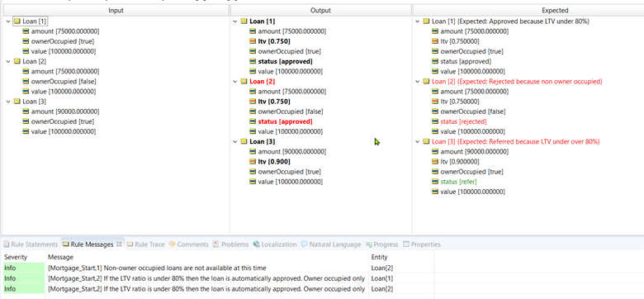Click the icon beside status [rejected] in Expected

[x=435, y=121]
